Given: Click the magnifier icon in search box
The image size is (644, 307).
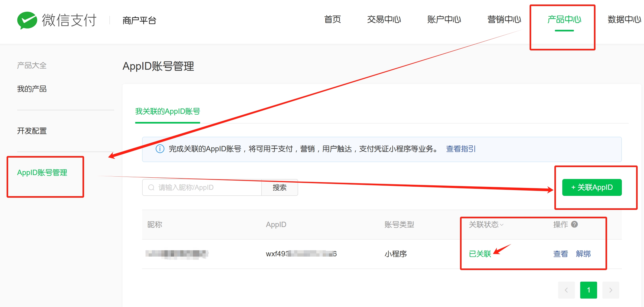Looking at the screenshot, I should 151,187.
